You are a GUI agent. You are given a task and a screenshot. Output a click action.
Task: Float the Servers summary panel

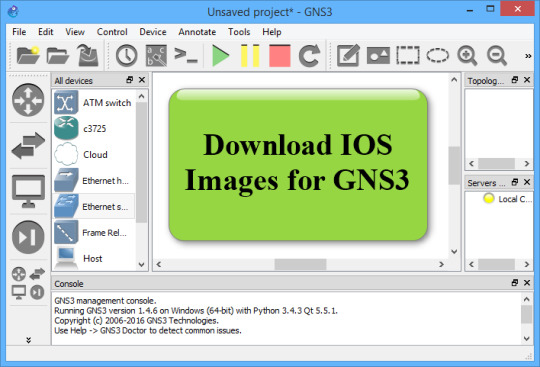tap(515, 182)
